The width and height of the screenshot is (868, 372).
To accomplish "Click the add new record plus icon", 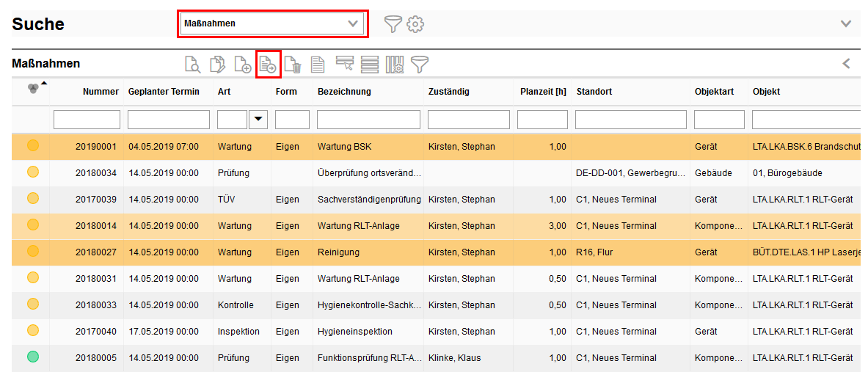I will [x=242, y=65].
